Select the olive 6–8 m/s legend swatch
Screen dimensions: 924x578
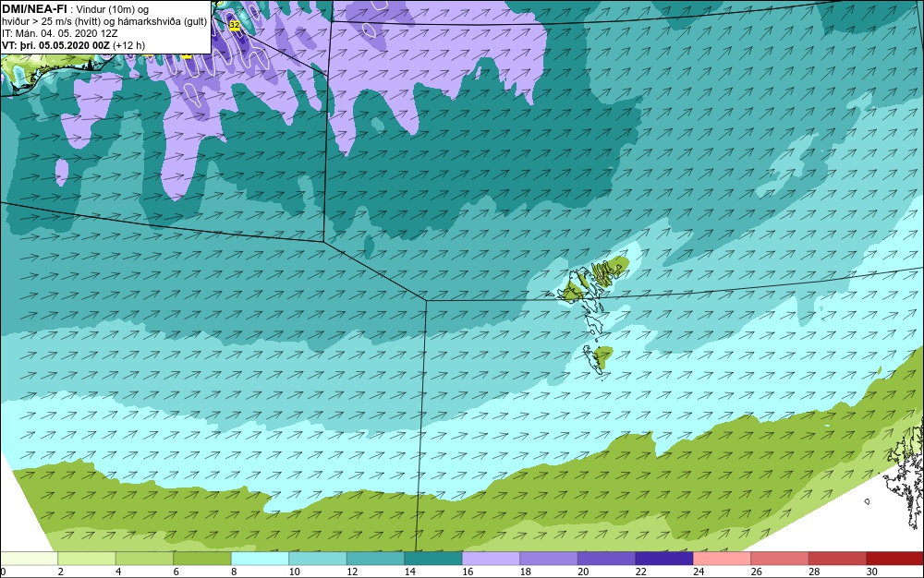[202, 559]
